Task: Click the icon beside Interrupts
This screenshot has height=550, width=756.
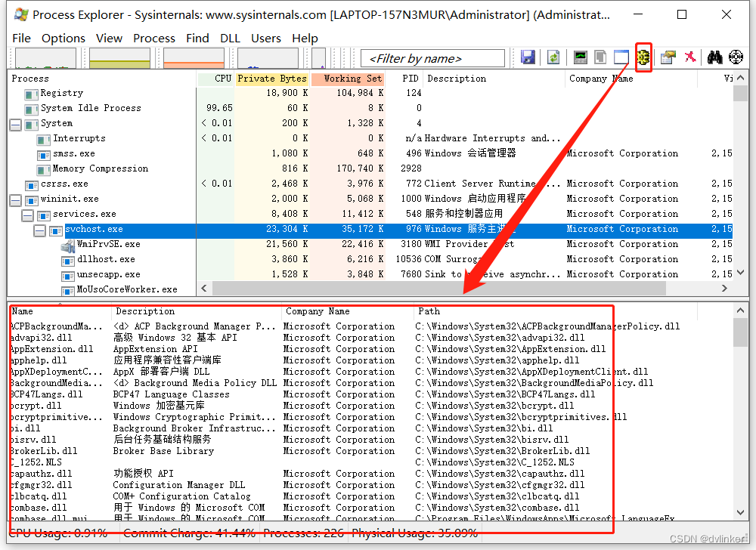Action: 44,139
